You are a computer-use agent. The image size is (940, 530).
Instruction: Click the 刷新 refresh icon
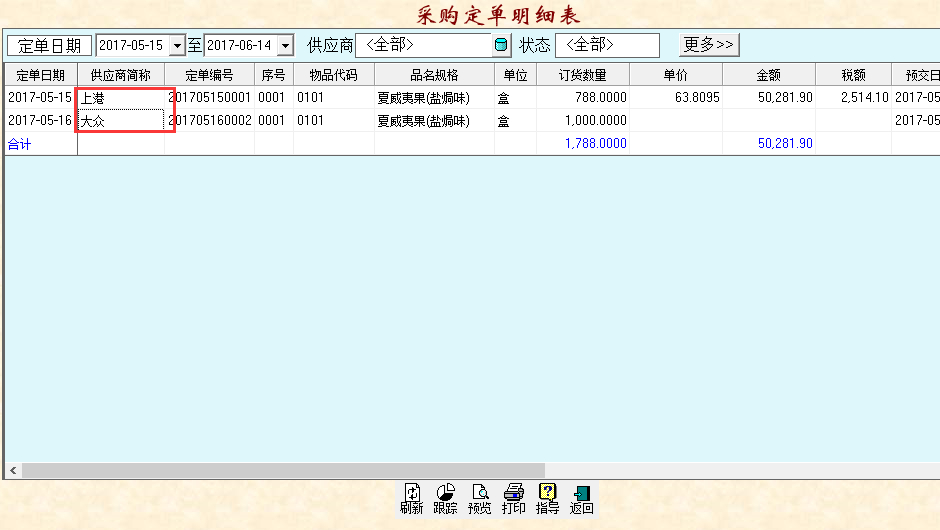(x=412, y=499)
